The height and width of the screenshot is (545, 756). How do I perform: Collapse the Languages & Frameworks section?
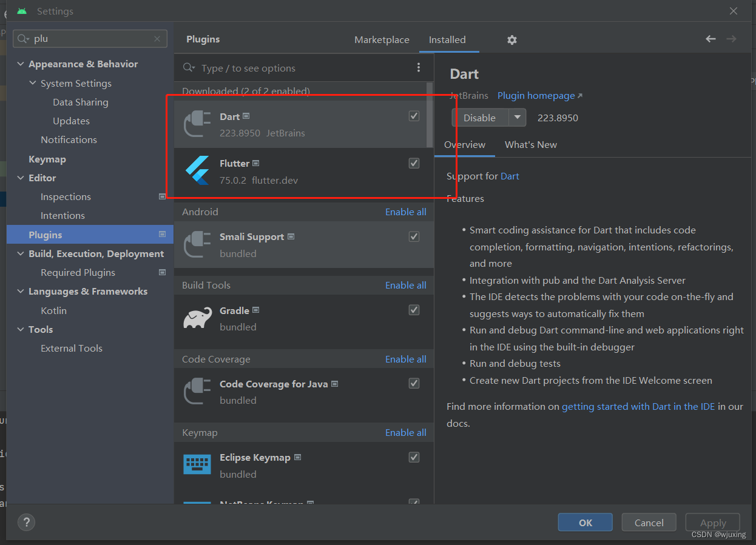point(21,292)
